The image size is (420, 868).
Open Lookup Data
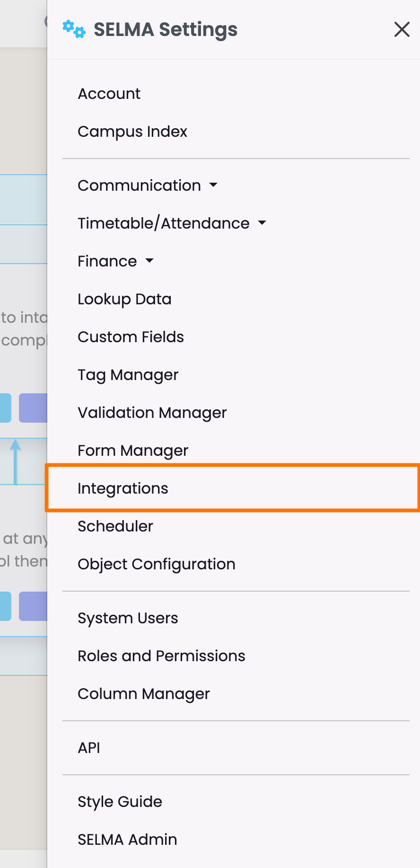click(124, 299)
